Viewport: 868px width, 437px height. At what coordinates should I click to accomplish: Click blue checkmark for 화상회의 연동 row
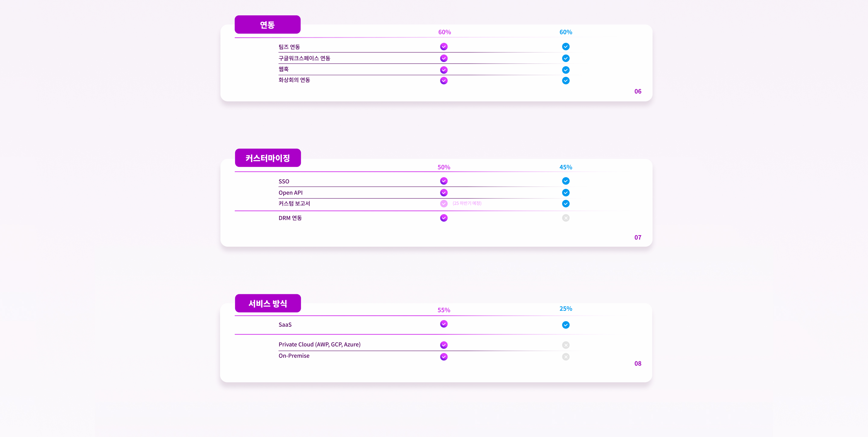[566, 80]
